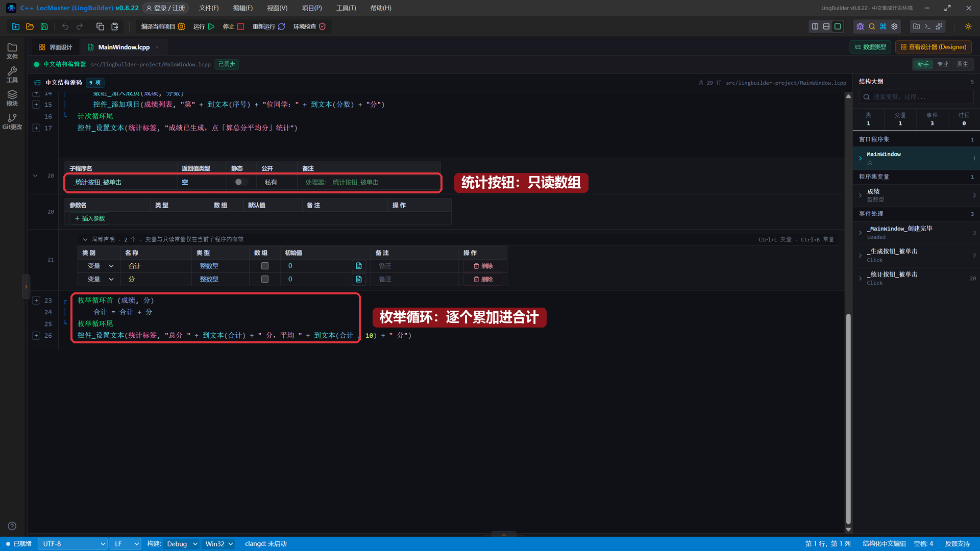Viewport: 980px width, 551px height.
Task: Open the Debug build configuration dropdown
Action: [182, 544]
